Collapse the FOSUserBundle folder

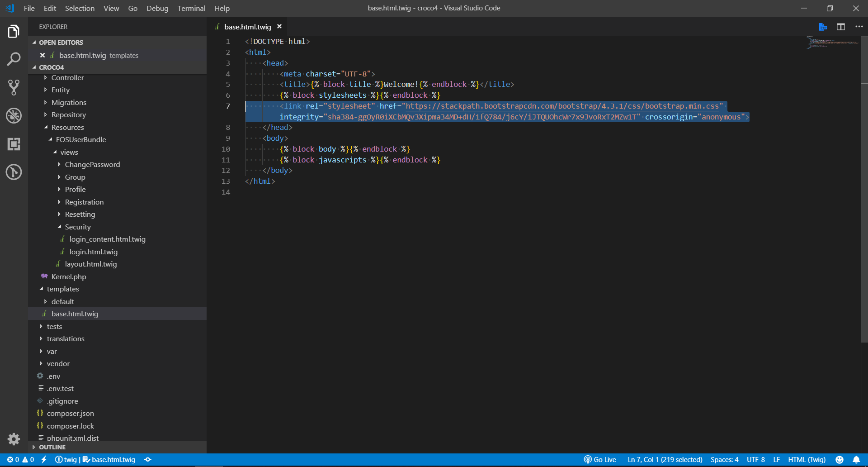point(50,140)
